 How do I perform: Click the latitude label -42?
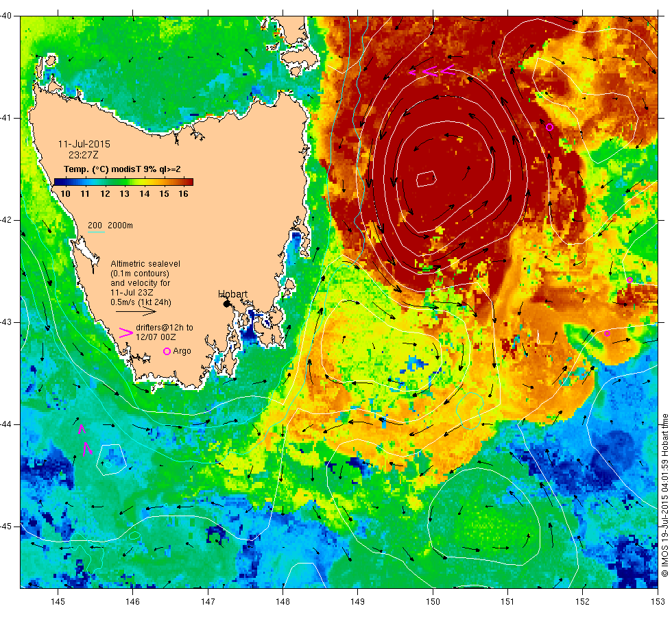6,220
